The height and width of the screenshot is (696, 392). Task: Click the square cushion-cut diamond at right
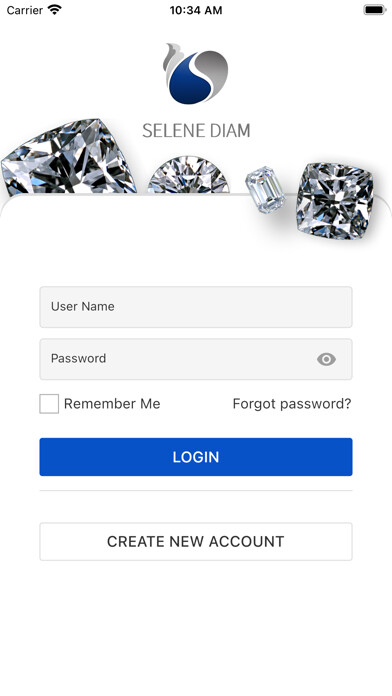335,201
